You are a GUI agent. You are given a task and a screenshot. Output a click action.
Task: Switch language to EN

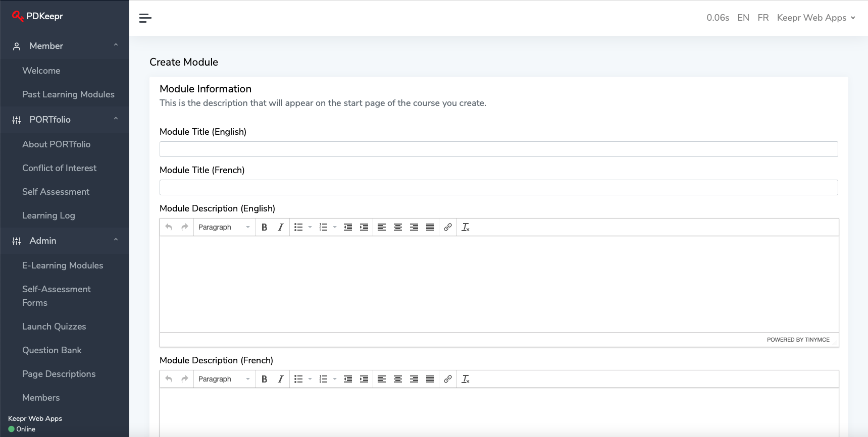[743, 18]
